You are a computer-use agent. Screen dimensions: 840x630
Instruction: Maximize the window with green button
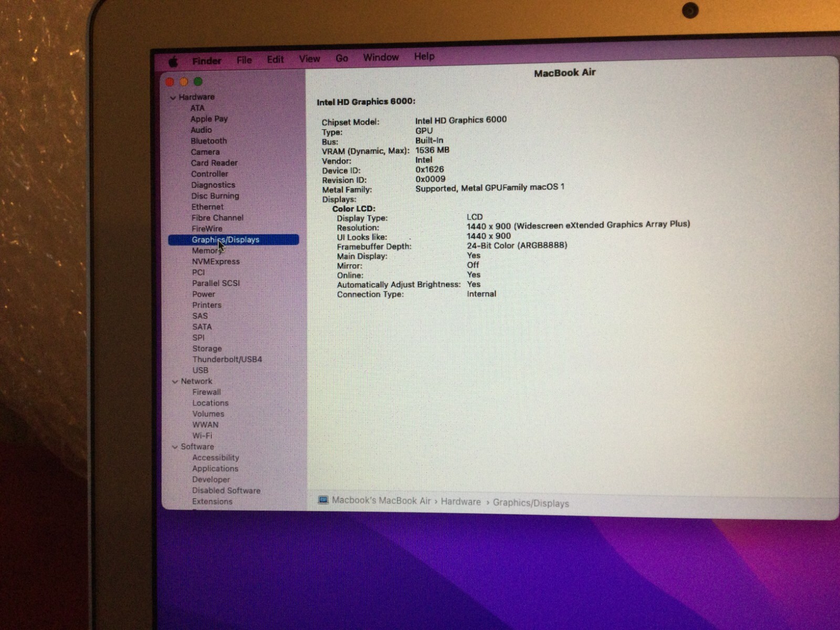point(198,81)
